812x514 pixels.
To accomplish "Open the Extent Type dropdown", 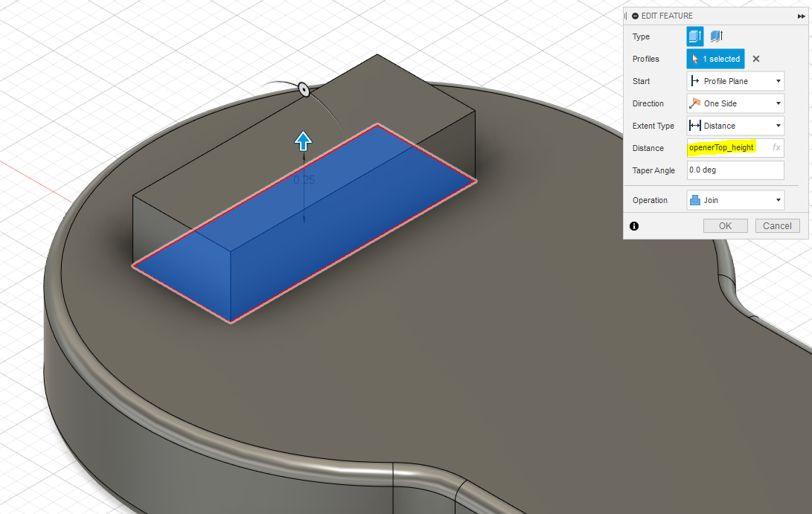I will (x=735, y=126).
